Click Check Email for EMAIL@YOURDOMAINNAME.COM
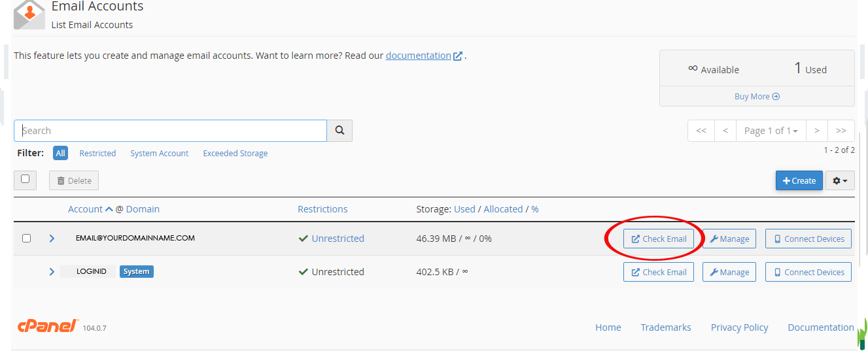 click(x=659, y=239)
